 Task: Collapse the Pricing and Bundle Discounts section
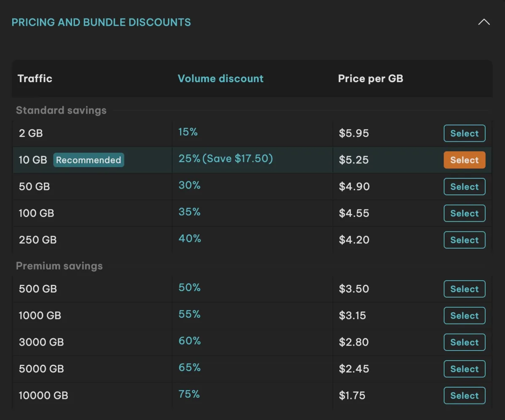[484, 22]
